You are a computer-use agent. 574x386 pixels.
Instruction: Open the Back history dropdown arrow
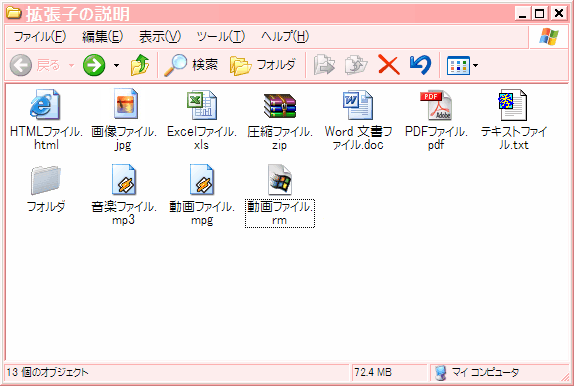71,66
